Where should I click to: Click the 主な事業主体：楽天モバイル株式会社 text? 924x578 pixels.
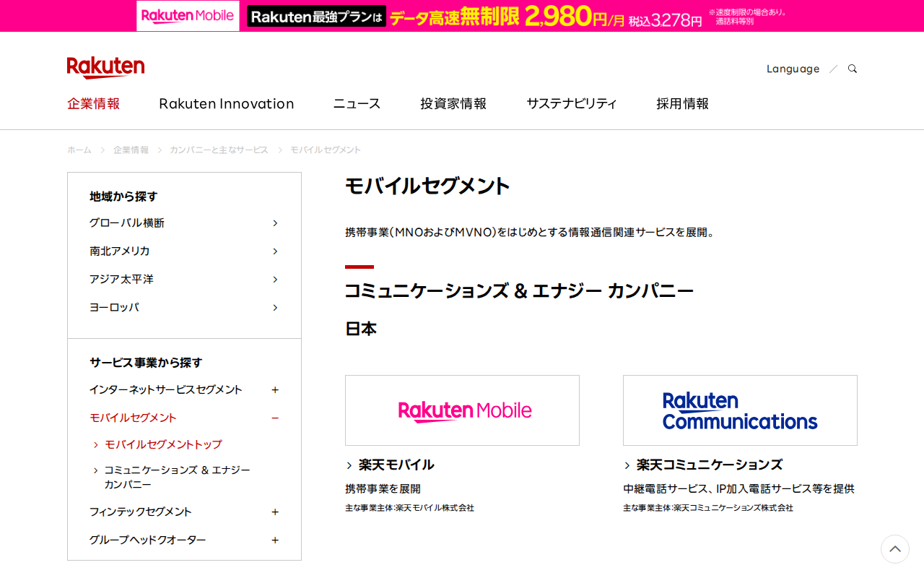click(409, 508)
